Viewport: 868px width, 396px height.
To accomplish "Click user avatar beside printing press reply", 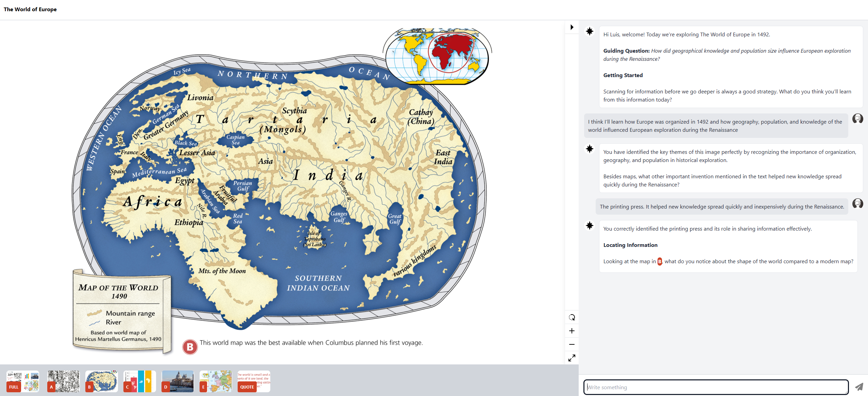I will coord(857,203).
